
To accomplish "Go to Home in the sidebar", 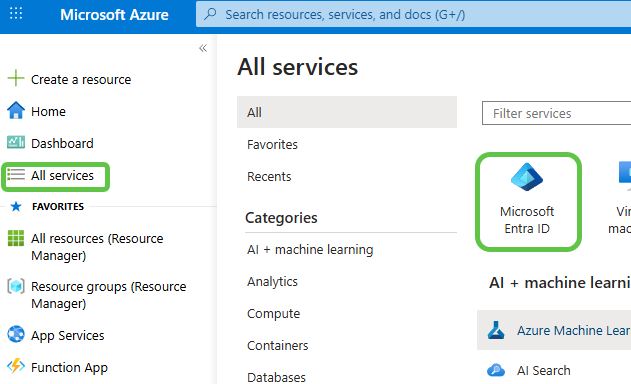I will (48, 111).
